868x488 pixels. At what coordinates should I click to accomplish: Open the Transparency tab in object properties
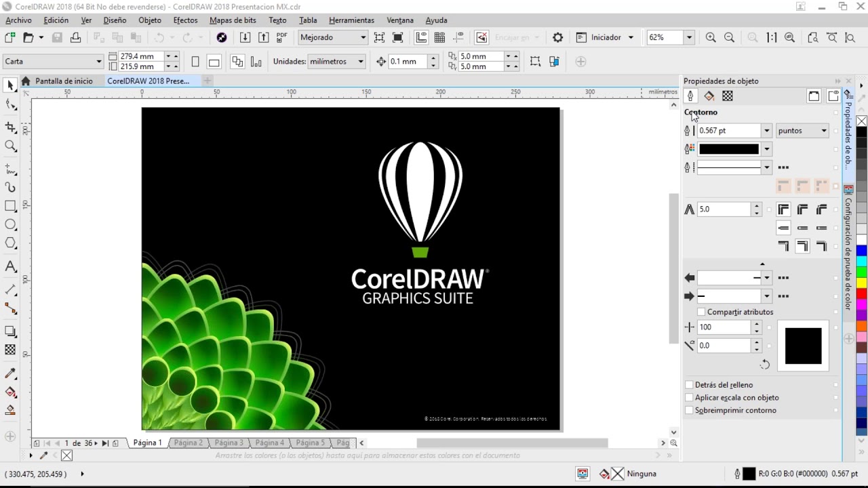tap(728, 96)
